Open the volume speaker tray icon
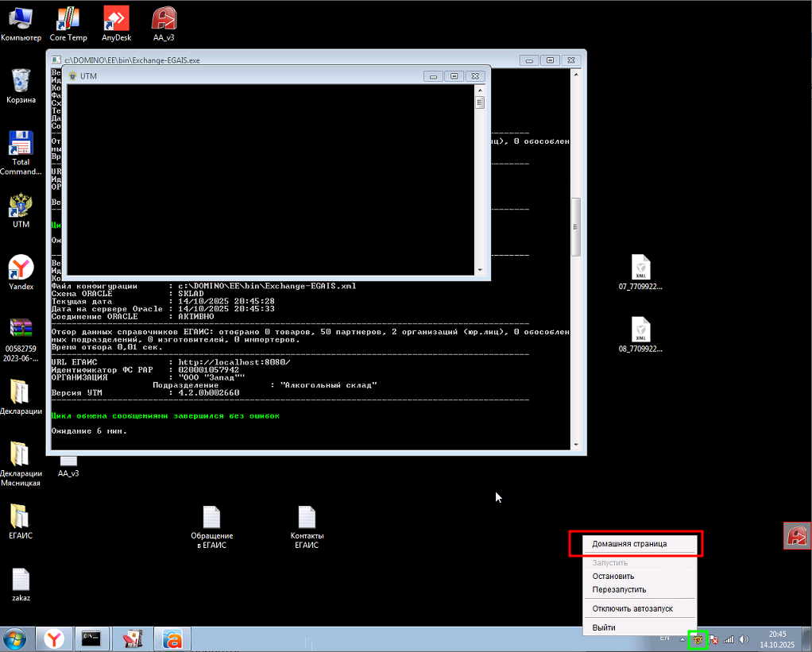The width and height of the screenshot is (812, 652). click(x=744, y=639)
